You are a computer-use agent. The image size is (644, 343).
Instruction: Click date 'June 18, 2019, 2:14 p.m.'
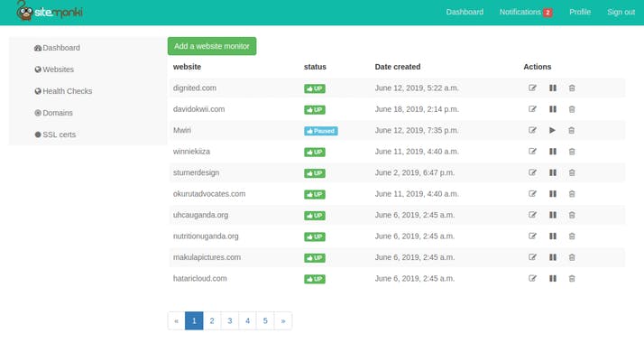tap(417, 109)
